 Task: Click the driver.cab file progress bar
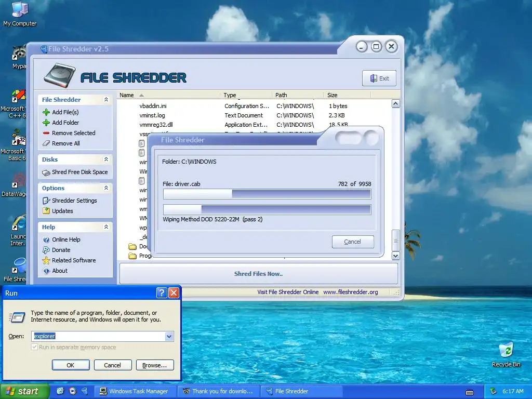click(267, 194)
